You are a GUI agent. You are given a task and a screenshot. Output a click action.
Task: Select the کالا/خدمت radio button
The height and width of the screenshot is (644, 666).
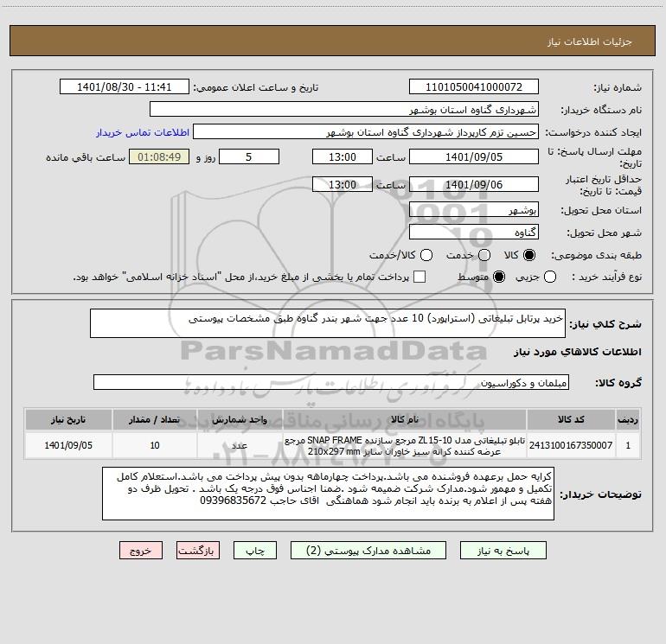click(x=426, y=255)
